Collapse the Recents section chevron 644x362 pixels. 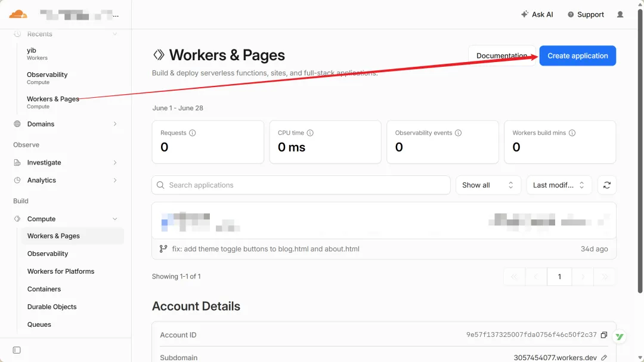coord(115,34)
